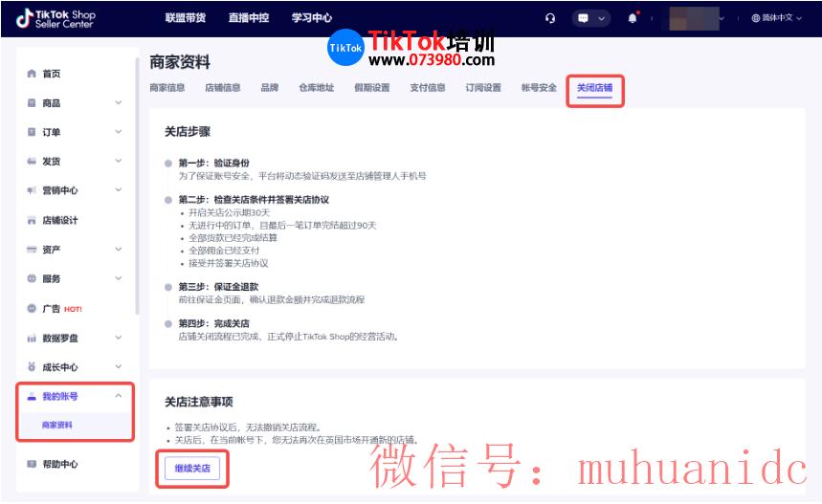
Task: Click the 资产 assets card icon
Action: [32, 250]
